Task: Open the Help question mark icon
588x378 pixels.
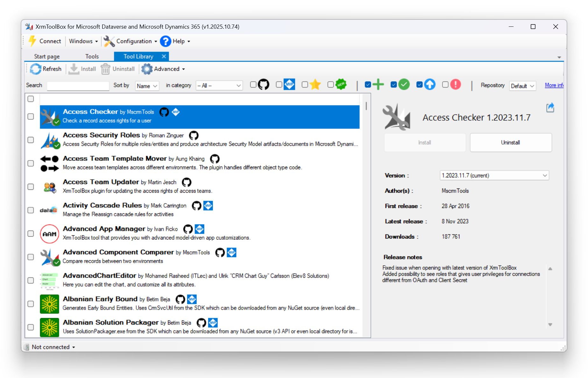Action: (x=166, y=41)
